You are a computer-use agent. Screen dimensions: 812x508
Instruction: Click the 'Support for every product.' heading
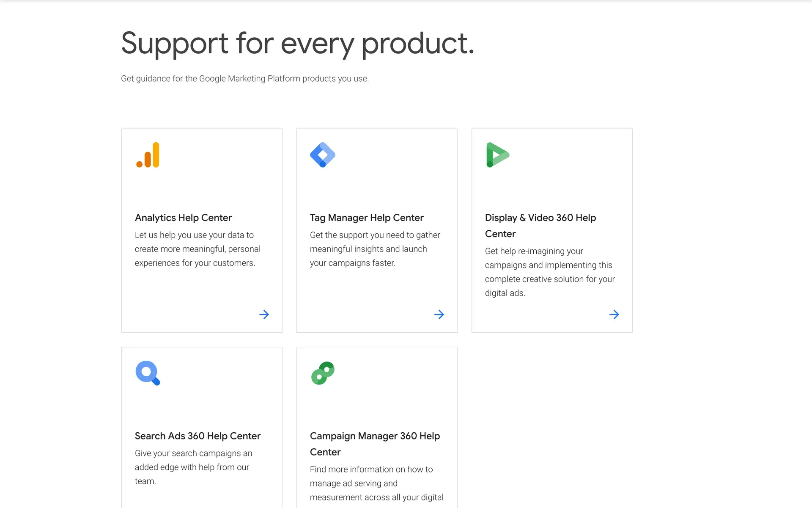coord(297,43)
